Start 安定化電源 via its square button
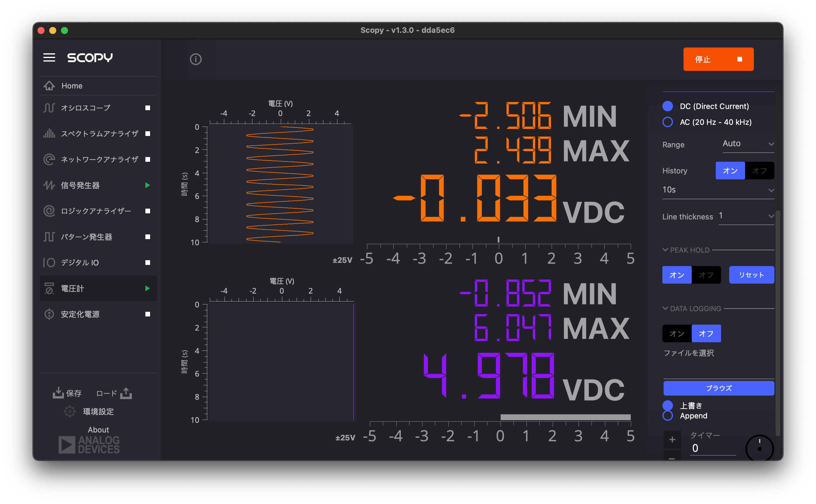The image size is (816, 504). [148, 314]
